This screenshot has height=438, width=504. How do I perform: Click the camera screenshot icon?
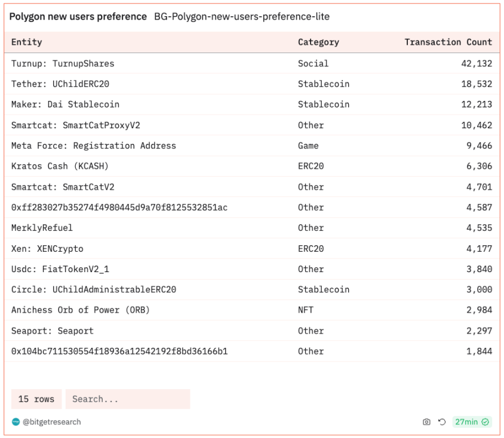click(x=426, y=422)
